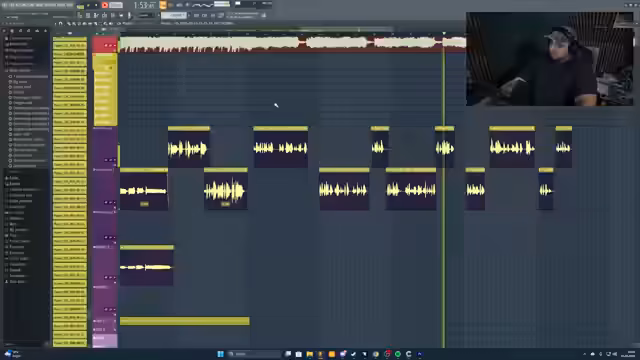Click the first tab icon atop the browser panel

(x=4, y=31)
